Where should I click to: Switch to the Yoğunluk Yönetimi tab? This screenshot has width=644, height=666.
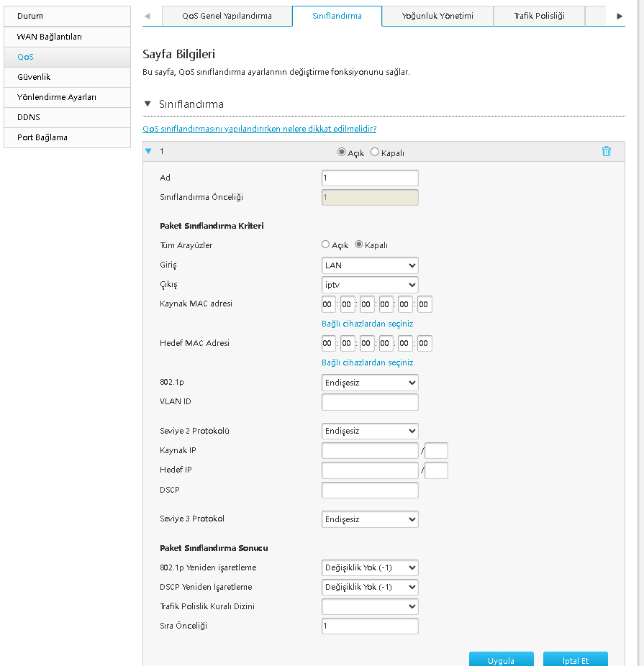click(x=437, y=16)
